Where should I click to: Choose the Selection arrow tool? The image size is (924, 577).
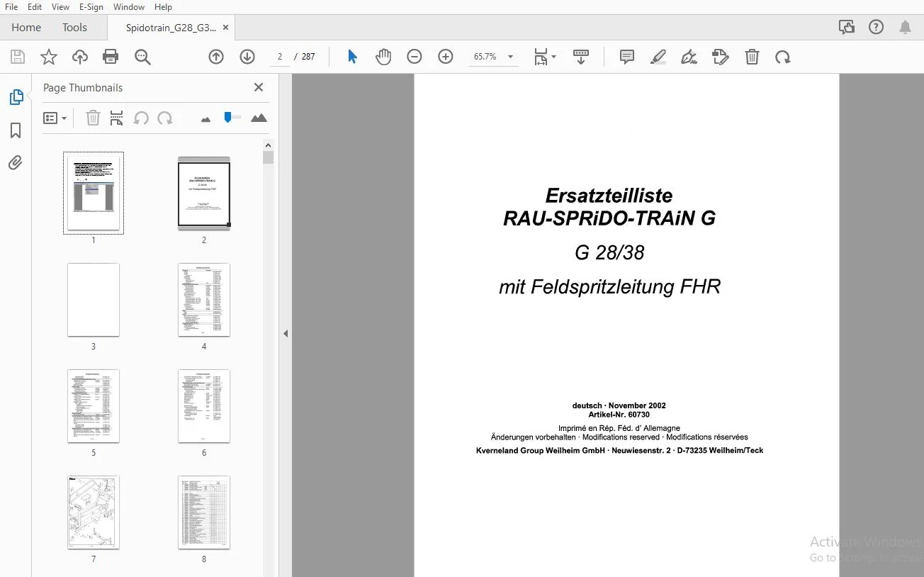[352, 57]
